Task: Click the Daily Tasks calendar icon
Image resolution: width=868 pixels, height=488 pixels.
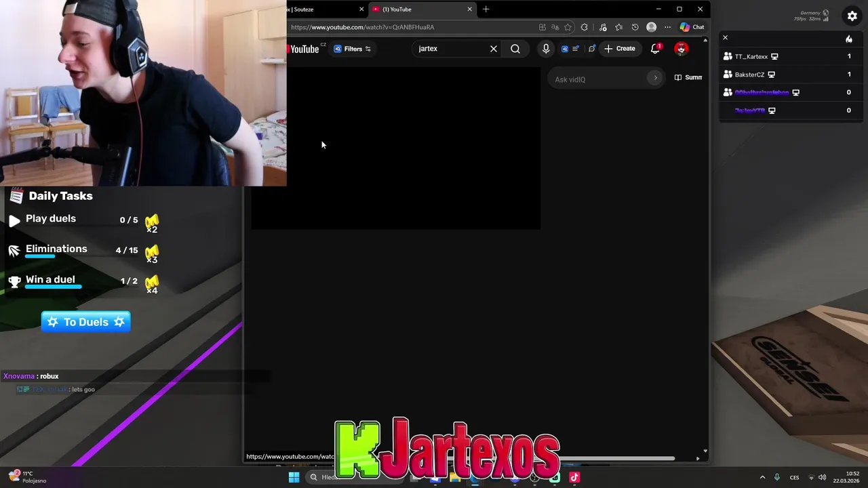Action: click(x=16, y=196)
